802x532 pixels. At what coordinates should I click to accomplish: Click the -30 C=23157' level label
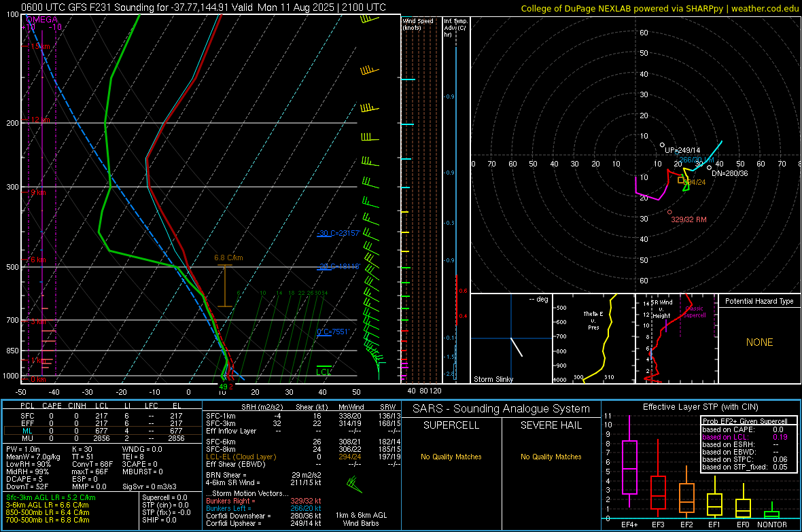(338, 233)
